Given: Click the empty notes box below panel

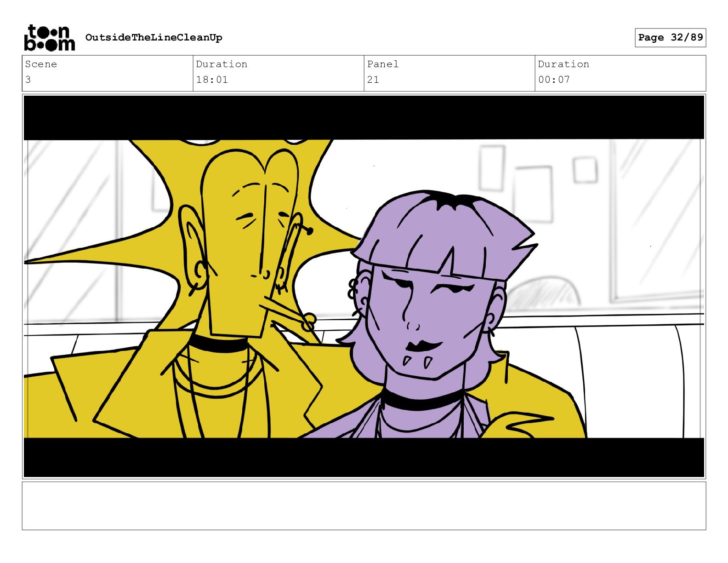Looking at the screenshot, I should click(364, 506).
